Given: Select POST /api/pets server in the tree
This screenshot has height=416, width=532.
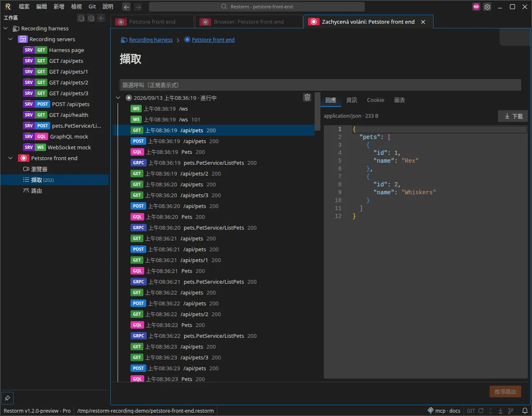Looking at the screenshot, I should point(54,104).
